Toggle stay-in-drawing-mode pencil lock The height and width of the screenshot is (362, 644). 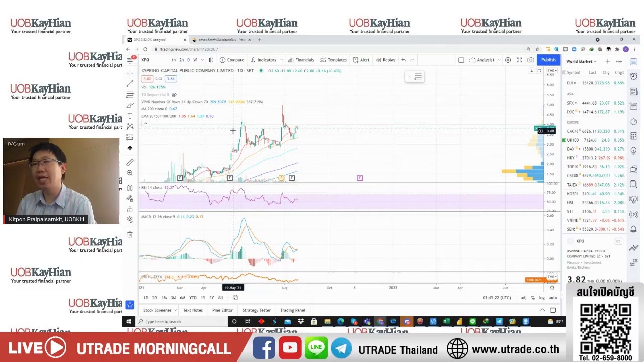point(130,198)
